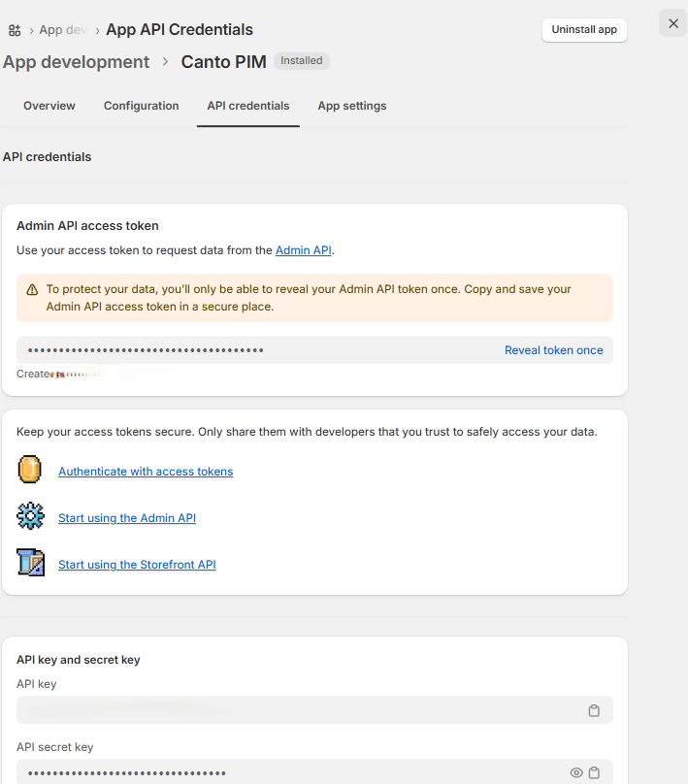Screen dimensions: 688x784
Task: Click the App development heading breadcrumb
Action: (x=76, y=62)
